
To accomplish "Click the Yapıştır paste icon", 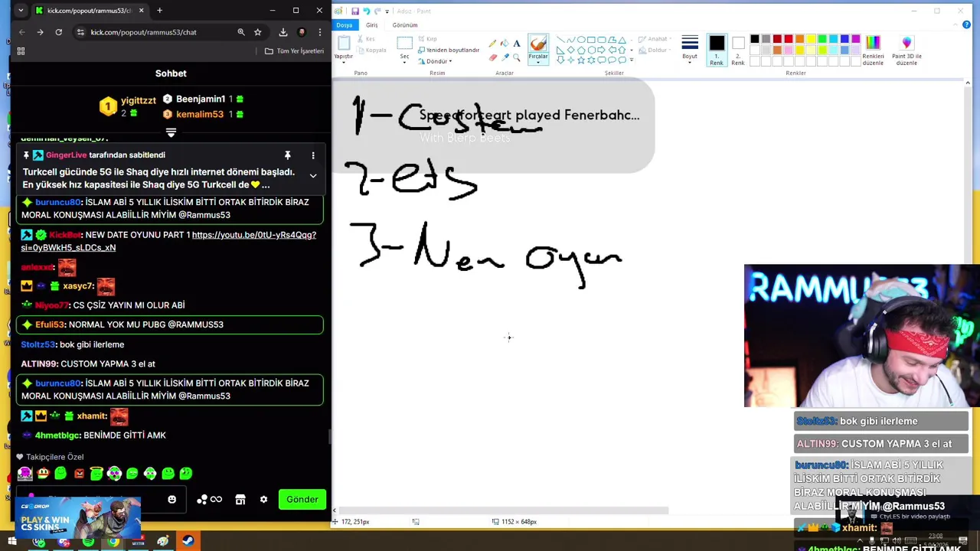I will (x=344, y=44).
